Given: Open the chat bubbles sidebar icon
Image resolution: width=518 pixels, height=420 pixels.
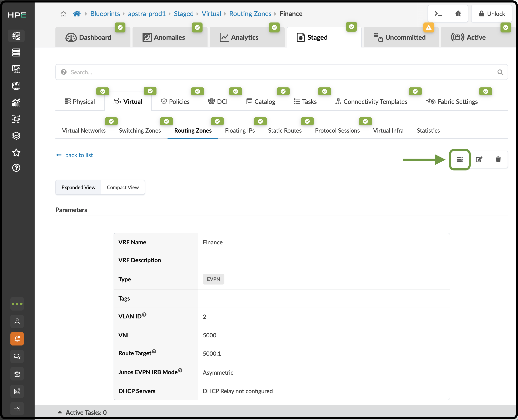Looking at the screenshot, I should (17, 356).
